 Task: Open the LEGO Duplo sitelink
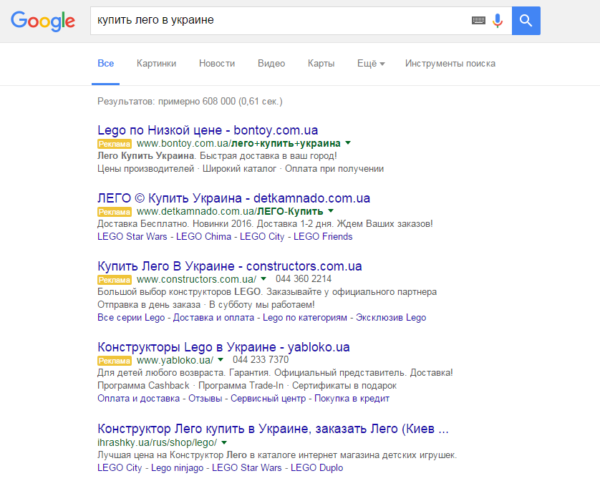(x=317, y=468)
